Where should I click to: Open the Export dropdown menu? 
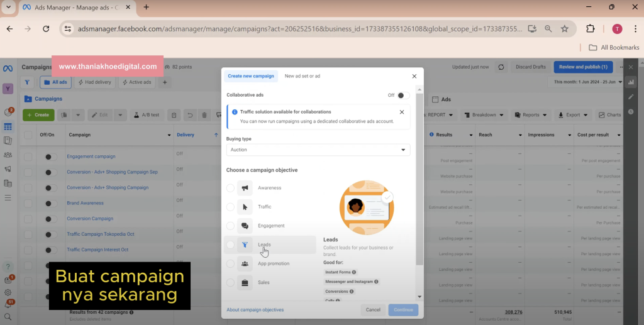point(572,115)
